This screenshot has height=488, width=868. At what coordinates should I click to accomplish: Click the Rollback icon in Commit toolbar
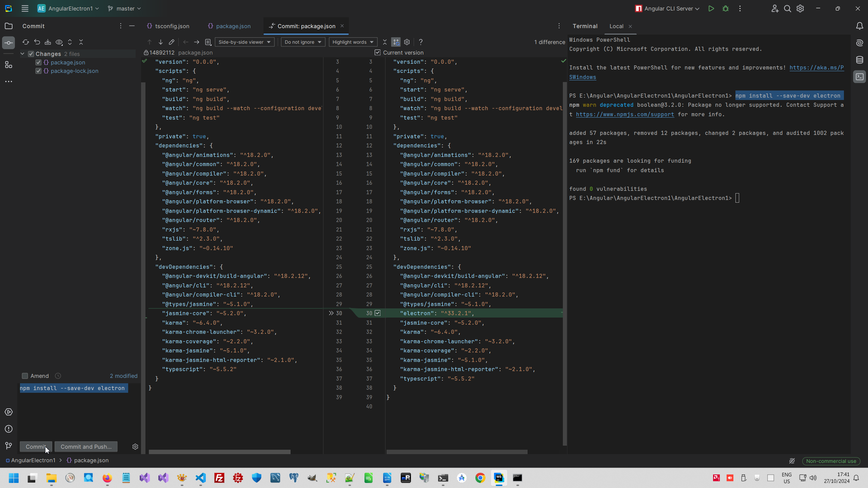click(37, 42)
